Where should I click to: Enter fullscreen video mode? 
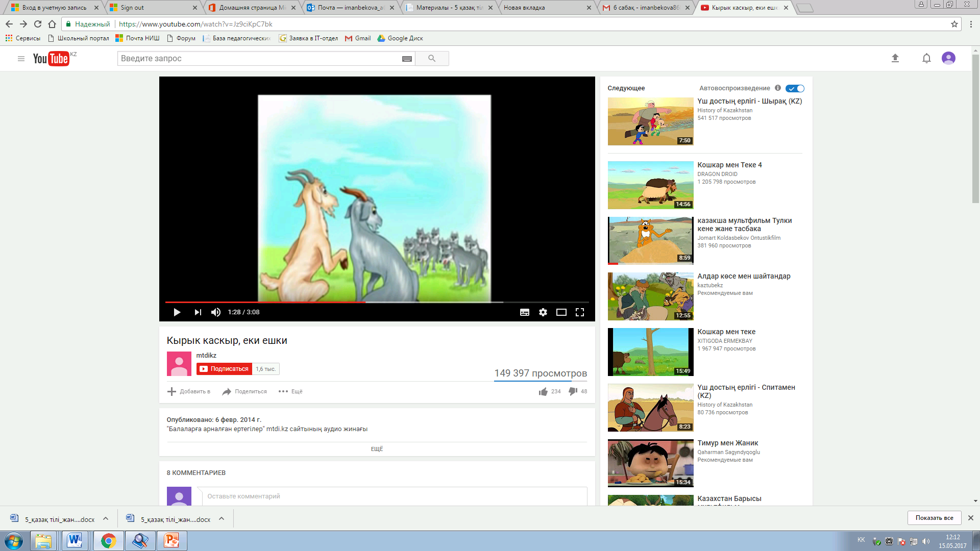(x=580, y=312)
